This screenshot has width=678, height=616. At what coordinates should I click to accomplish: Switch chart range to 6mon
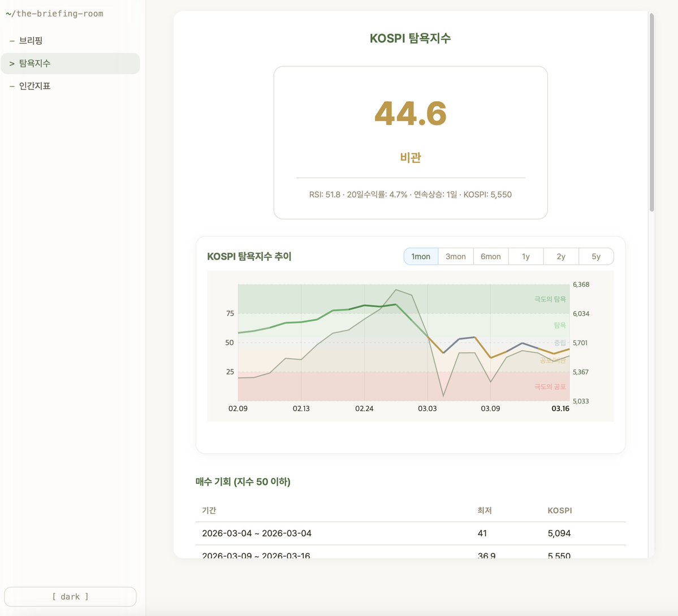coord(491,256)
